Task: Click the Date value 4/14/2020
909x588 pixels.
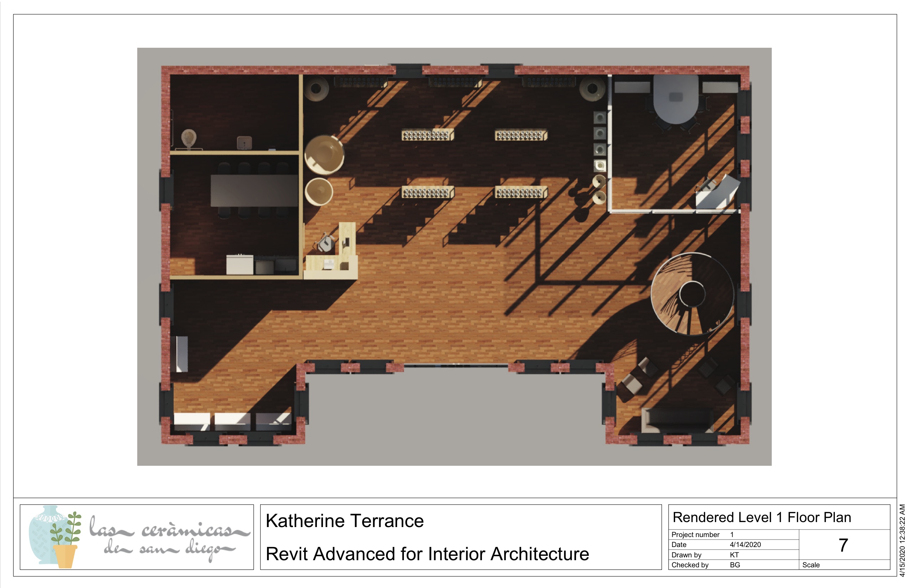Action: (x=745, y=545)
